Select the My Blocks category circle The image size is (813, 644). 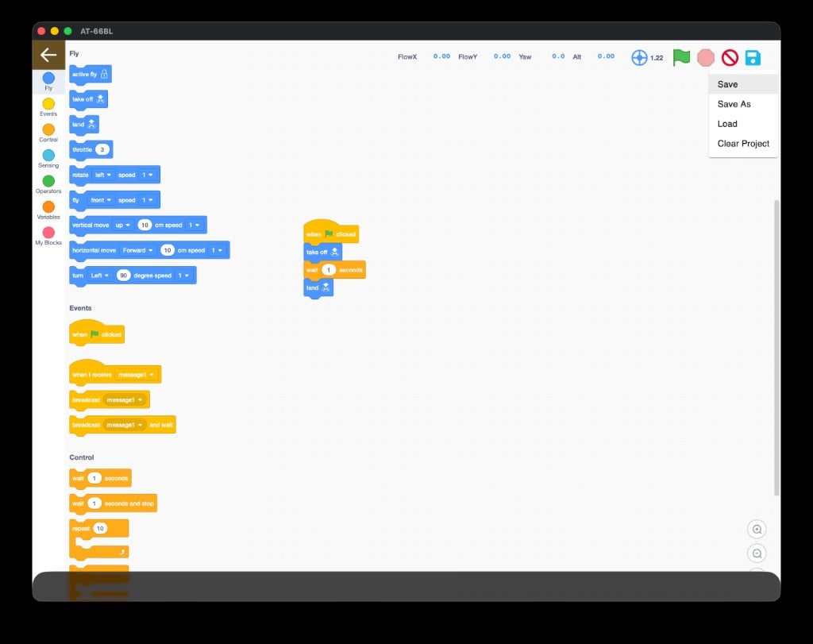click(x=48, y=233)
